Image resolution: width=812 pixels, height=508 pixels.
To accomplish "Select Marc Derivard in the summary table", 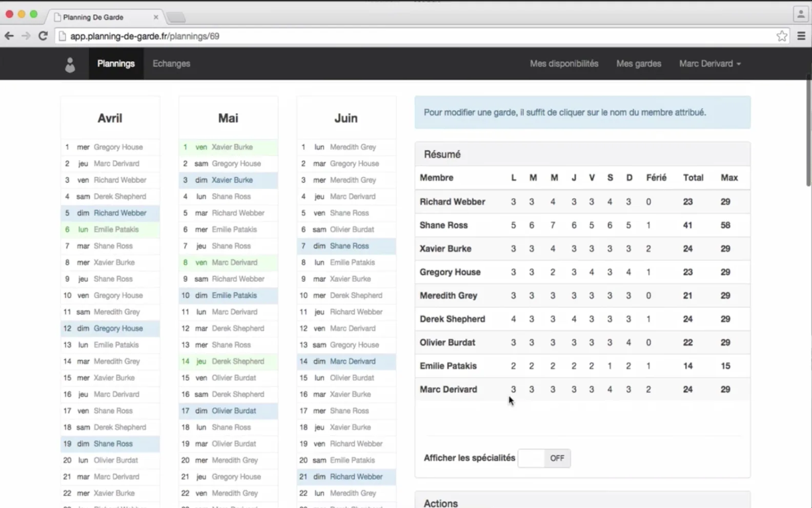I will [x=449, y=389].
